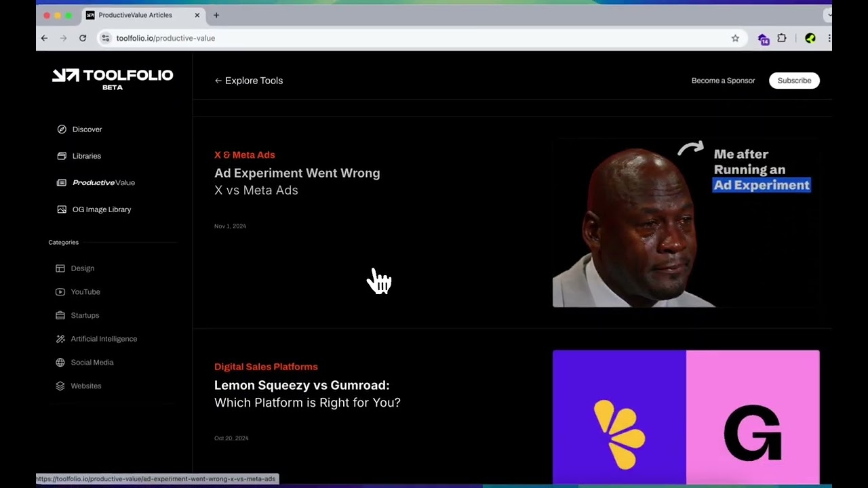Click the Nov 1, 2024 date
The image size is (868, 488).
click(x=230, y=226)
